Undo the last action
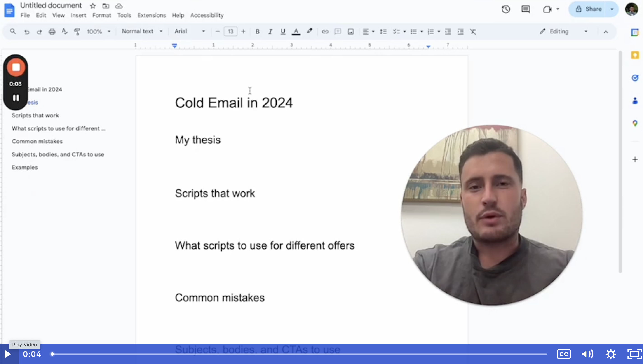Screen dimensions: 643x364 pyautogui.click(x=26, y=32)
